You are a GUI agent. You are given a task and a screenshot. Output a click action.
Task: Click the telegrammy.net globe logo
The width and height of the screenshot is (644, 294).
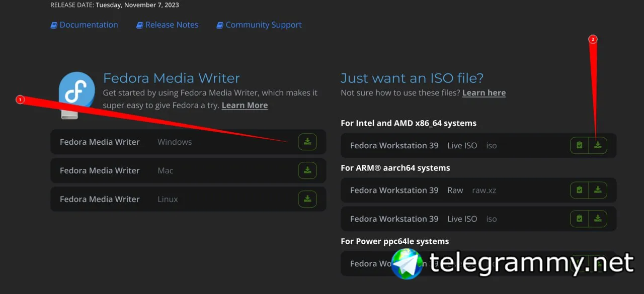pyautogui.click(x=407, y=263)
